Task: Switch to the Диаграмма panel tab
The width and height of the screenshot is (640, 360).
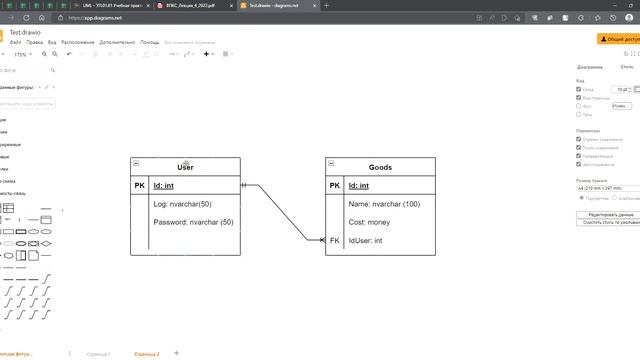Action: 589,67
